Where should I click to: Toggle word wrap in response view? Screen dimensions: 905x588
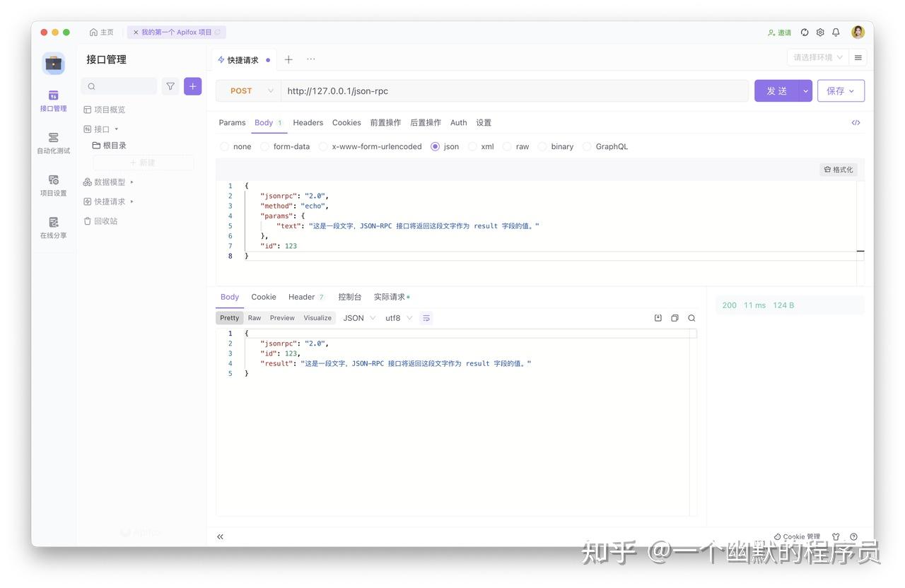[x=426, y=318]
